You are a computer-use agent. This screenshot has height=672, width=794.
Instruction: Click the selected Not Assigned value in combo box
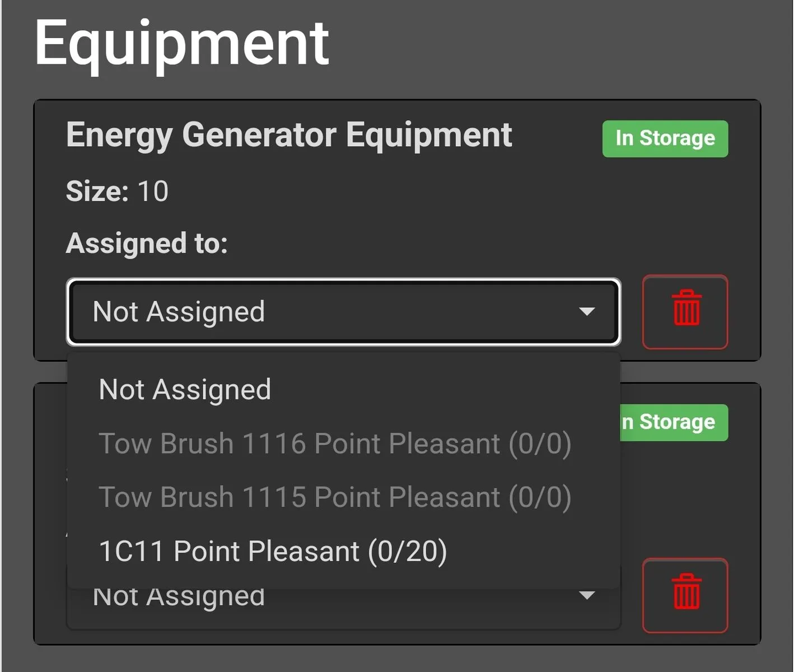pos(179,312)
